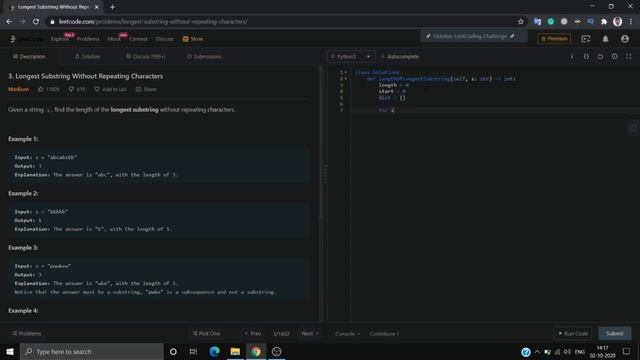Open Chrome menu three dots
This screenshot has width=640, height=360.
click(631, 22)
